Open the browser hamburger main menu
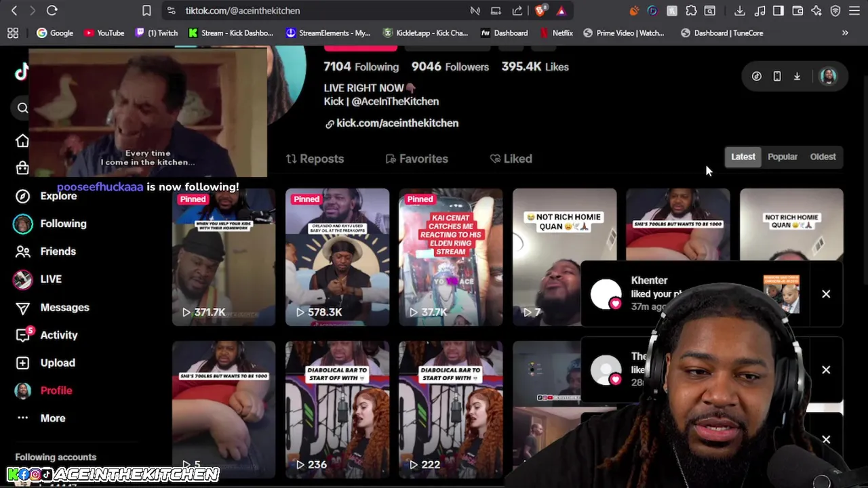Viewport: 868px width, 488px height. pyautogui.click(x=854, y=11)
